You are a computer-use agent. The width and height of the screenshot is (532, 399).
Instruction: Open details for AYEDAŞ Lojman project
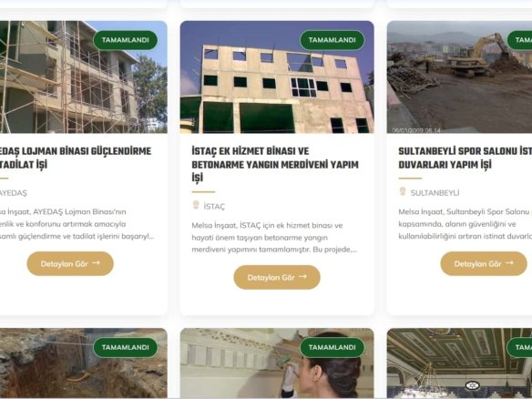[70, 263]
